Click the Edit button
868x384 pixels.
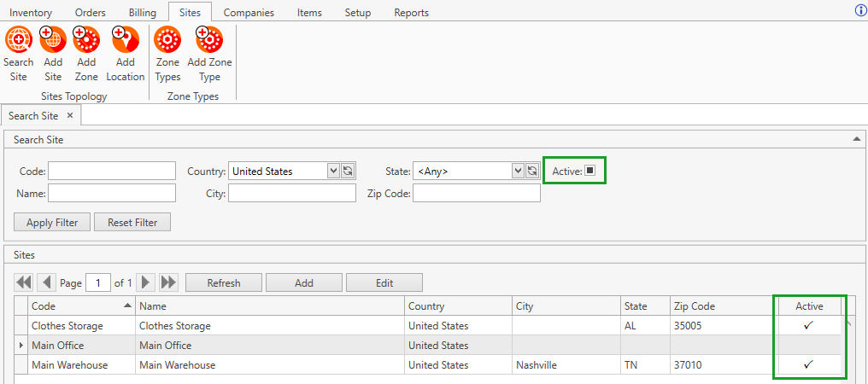[x=384, y=282]
